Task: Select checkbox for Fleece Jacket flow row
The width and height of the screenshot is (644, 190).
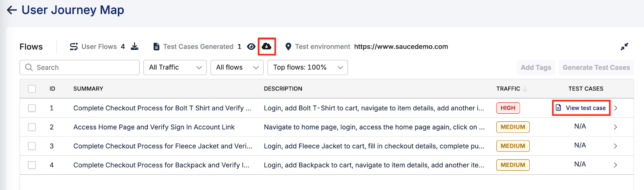Action: coord(32,146)
